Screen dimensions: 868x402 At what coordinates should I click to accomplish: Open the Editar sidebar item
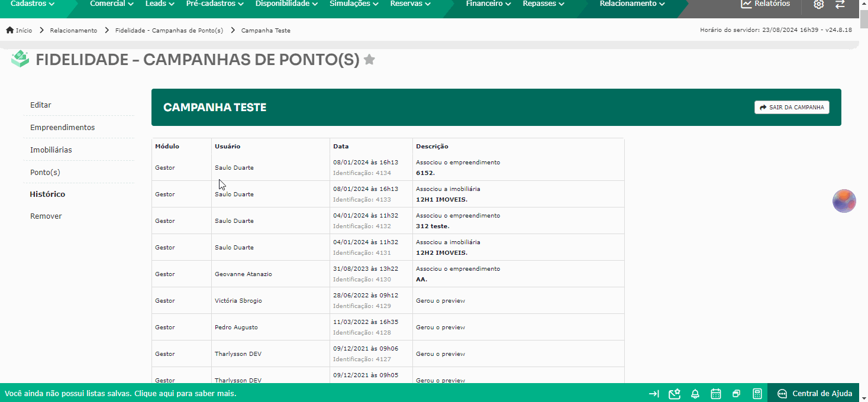(x=41, y=105)
